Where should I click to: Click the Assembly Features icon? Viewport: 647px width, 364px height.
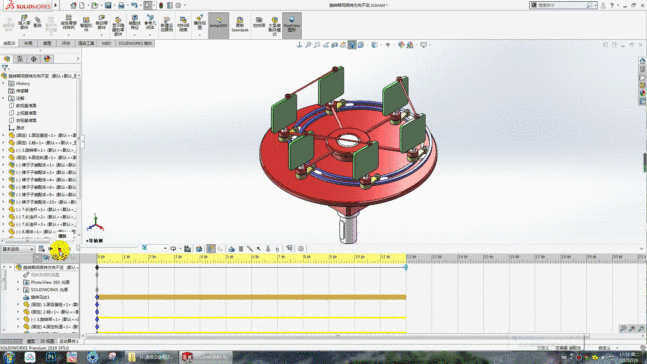point(135,22)
